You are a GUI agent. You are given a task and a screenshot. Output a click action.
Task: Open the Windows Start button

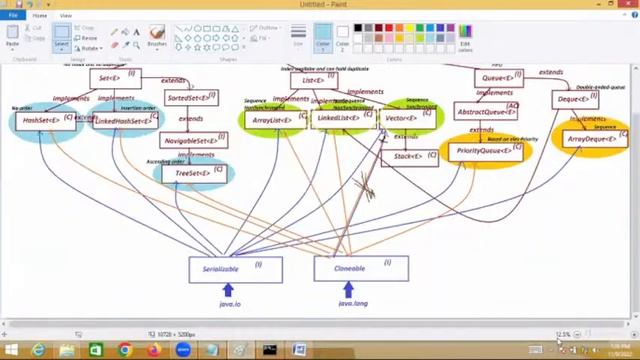coord(11,350)
